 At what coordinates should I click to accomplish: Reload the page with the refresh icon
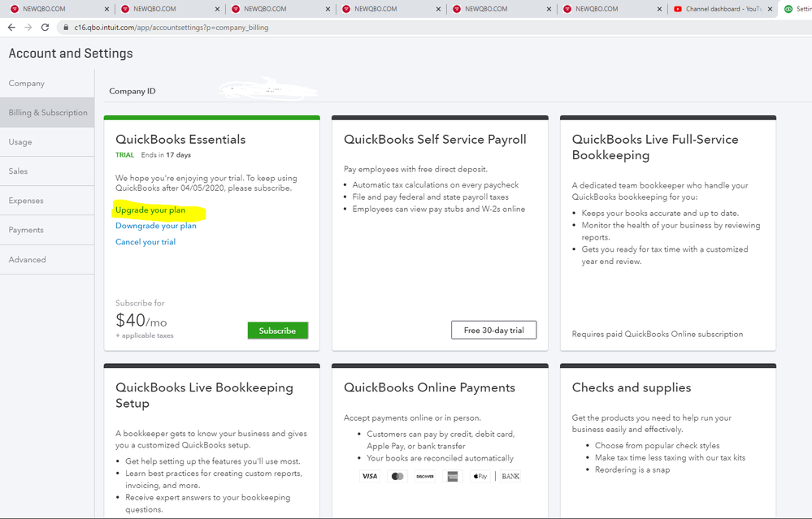tap(45, 28)
